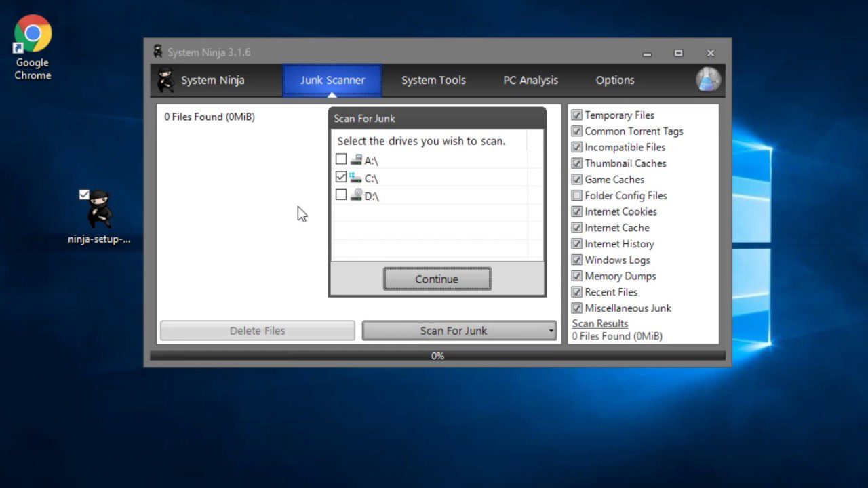Disable Temporary Files scanning

576,115
